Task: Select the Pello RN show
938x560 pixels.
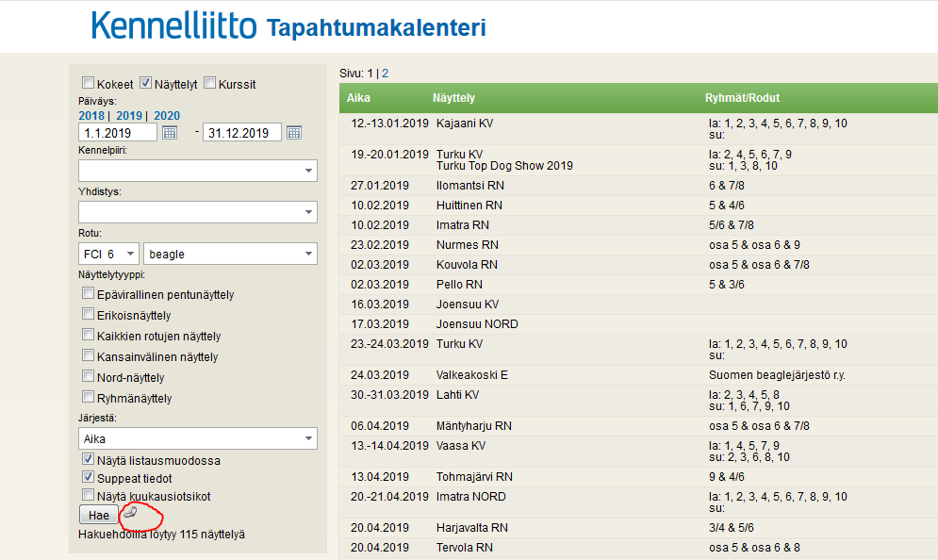Action: click(x=459, y=284)
